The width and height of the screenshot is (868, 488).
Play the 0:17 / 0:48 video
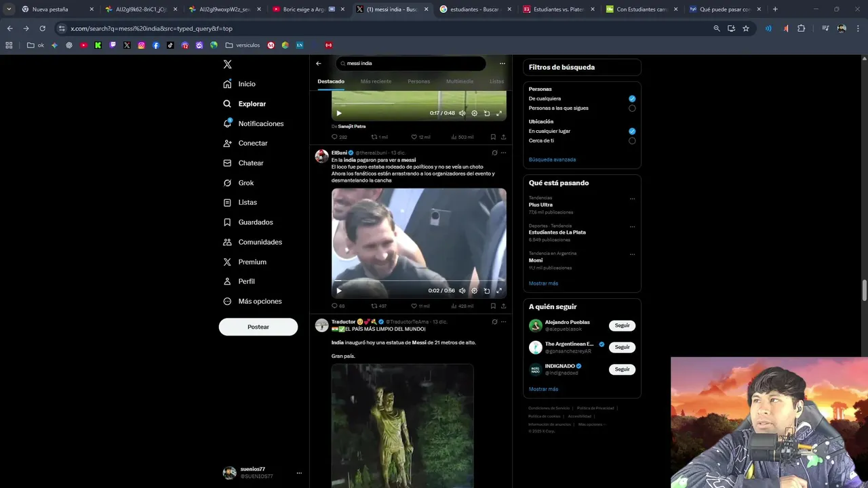pos(339,113)
